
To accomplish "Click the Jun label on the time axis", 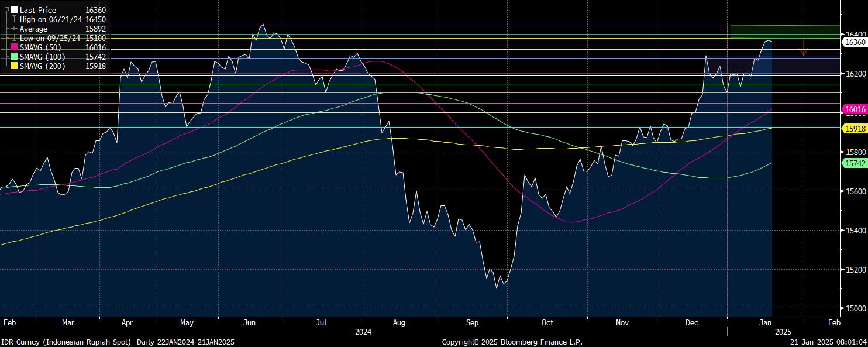I will coord(249,322).
